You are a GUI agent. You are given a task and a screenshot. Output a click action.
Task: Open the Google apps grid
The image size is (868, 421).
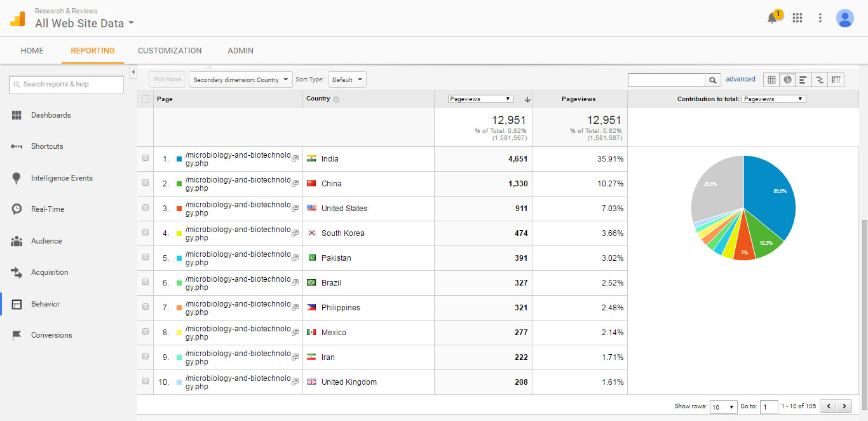[x=797, y=18]
